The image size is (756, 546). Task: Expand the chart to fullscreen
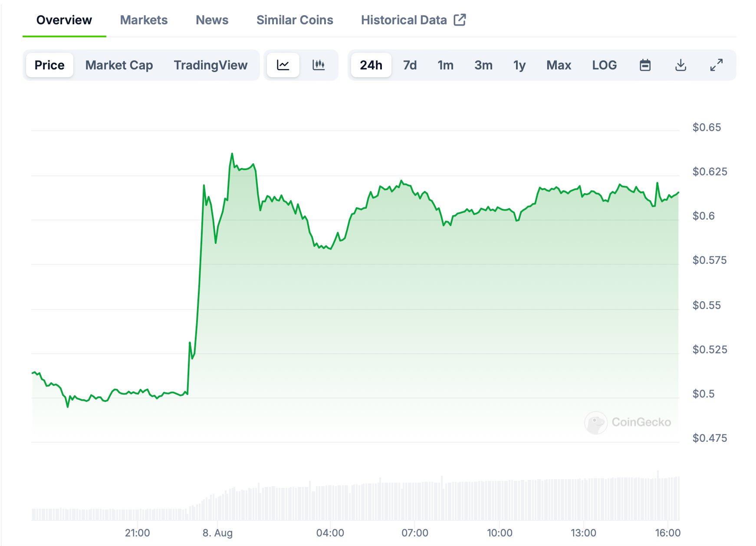716,65
